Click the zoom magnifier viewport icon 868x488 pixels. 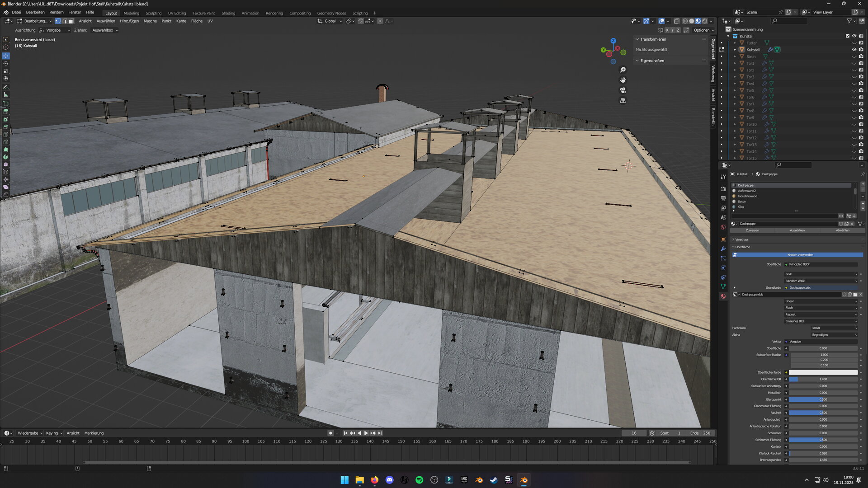point(623,70)
